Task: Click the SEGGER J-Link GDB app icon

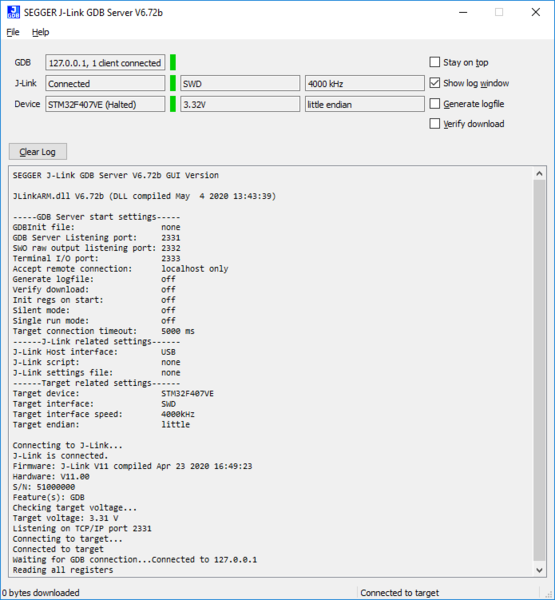Action: tap(13, 12)
